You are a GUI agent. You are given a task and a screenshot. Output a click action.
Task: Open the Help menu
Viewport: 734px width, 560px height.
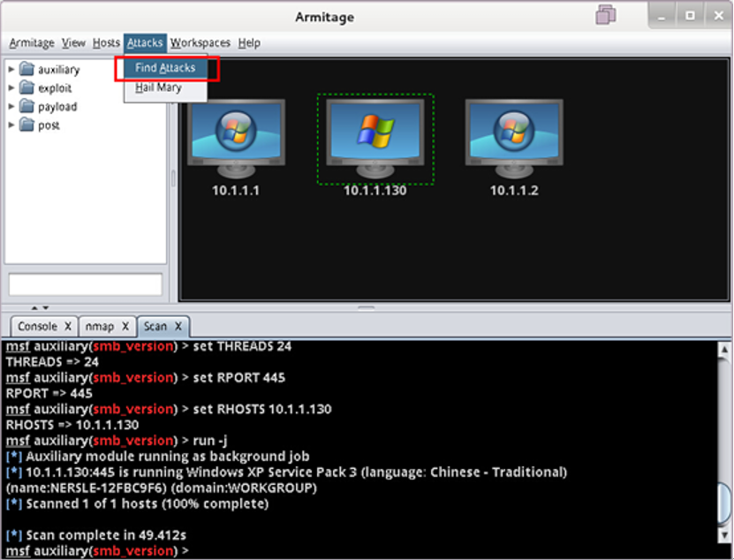[x=249, y=43]
